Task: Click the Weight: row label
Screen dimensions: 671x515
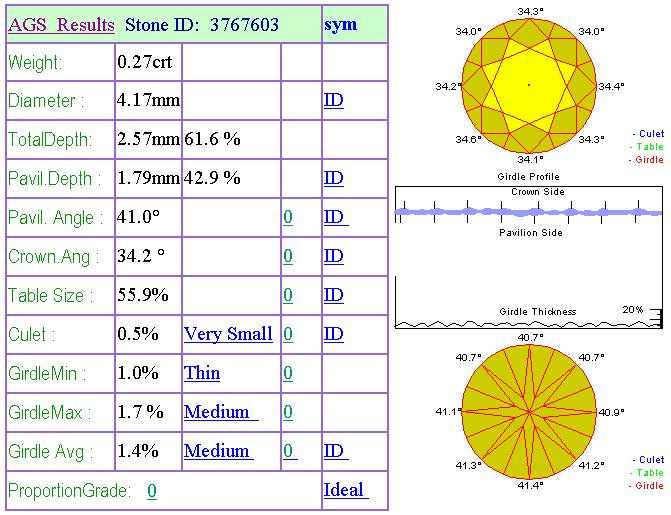Action: pos(35,63)
